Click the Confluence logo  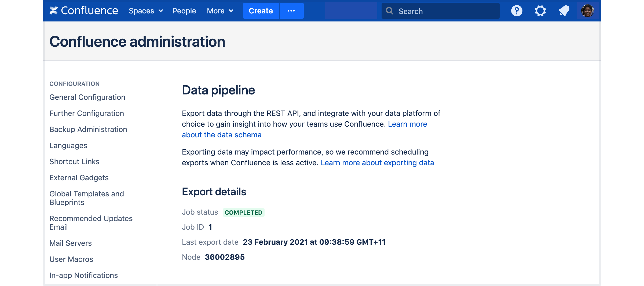[84, 11]
